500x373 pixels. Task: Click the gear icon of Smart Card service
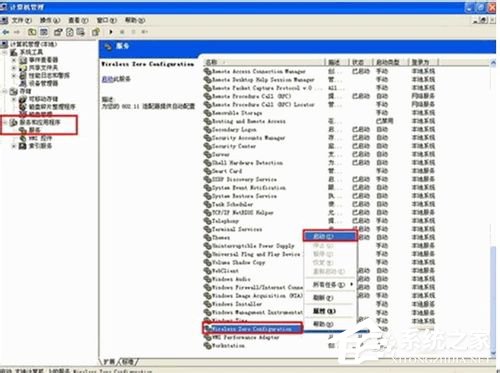click(x=207, y=171)
